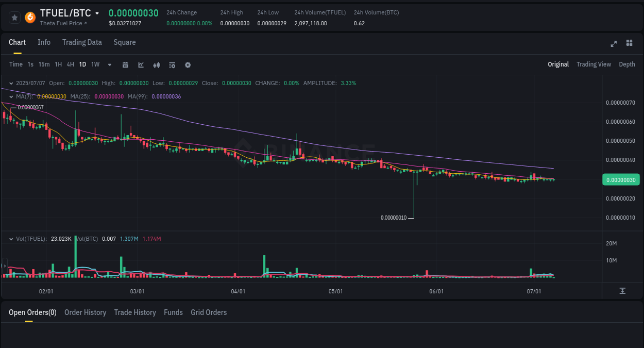
Task: Open the Order History tab
Action: pyautogui.click(x=85, y=312)
